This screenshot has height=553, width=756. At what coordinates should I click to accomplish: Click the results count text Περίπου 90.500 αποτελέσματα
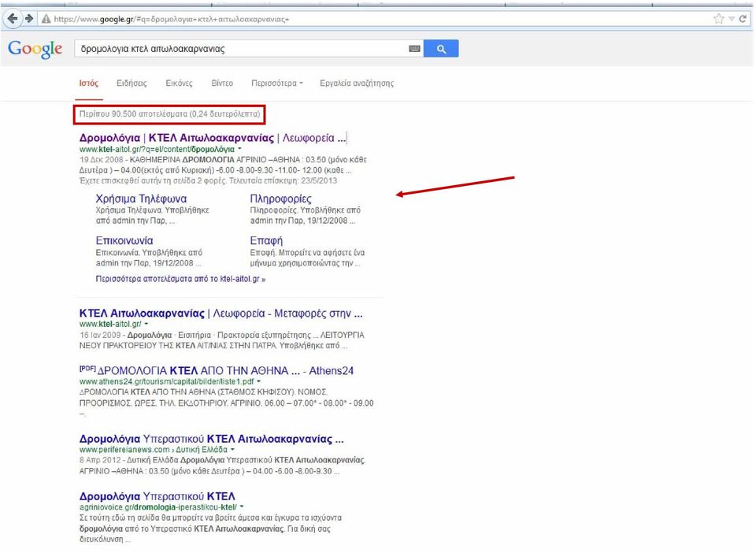pyautogui.click(x=170, y=114)
